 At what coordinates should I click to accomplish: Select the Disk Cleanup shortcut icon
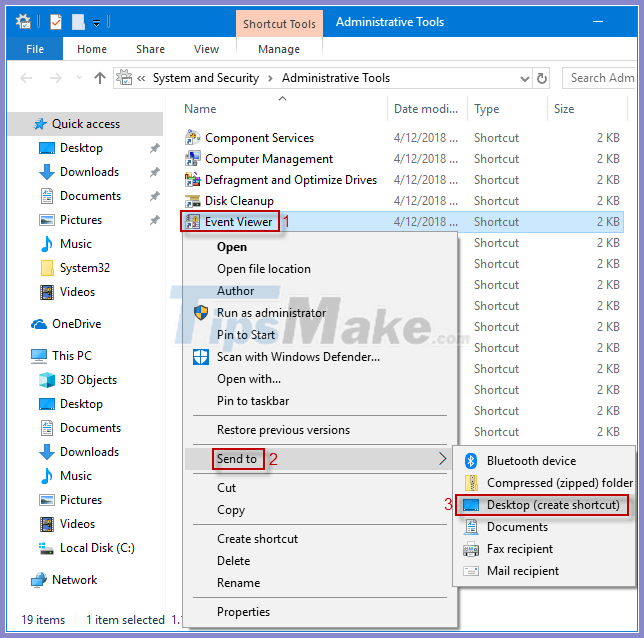[x=193, y=200]
